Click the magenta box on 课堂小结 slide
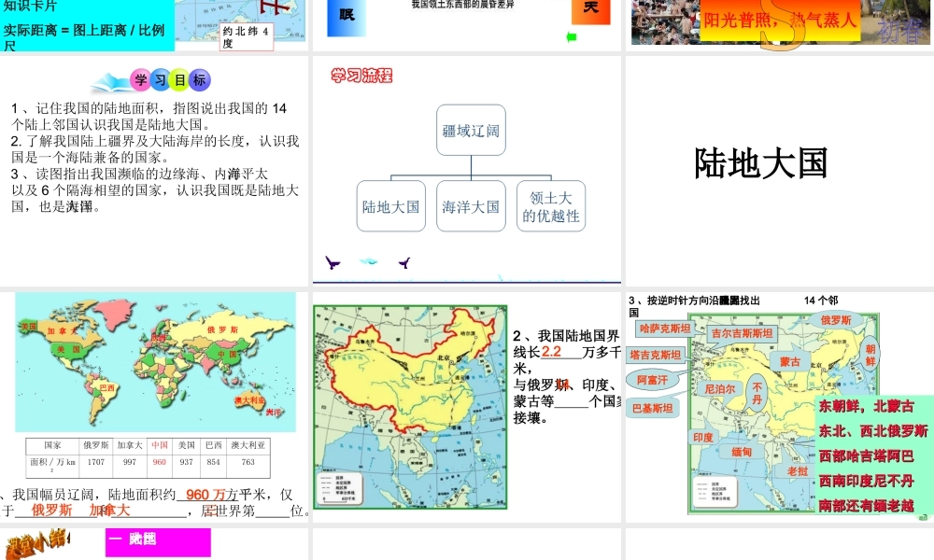 (x=158, y=542)
